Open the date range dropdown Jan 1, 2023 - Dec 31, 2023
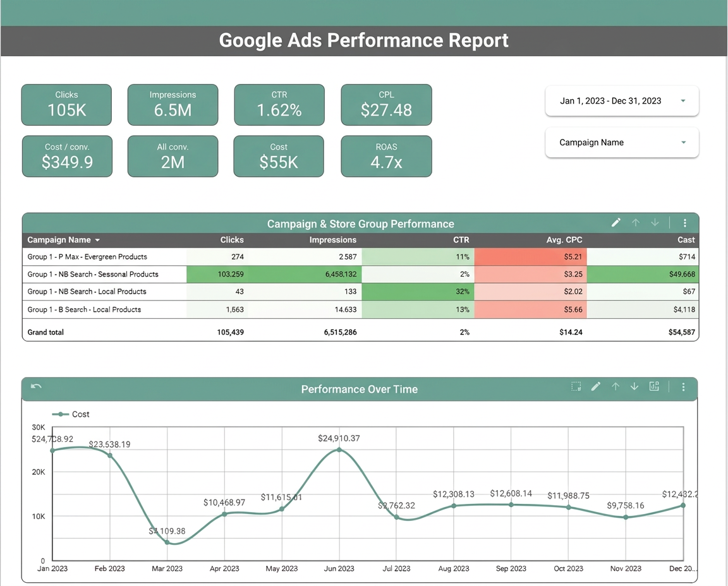 click(622, 100)
